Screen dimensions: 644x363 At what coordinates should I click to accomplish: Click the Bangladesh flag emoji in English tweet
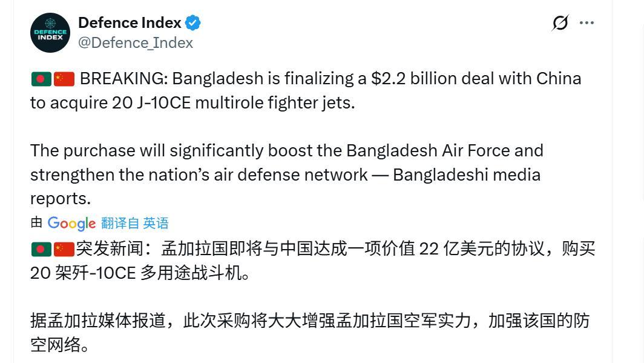pos(41,79)
